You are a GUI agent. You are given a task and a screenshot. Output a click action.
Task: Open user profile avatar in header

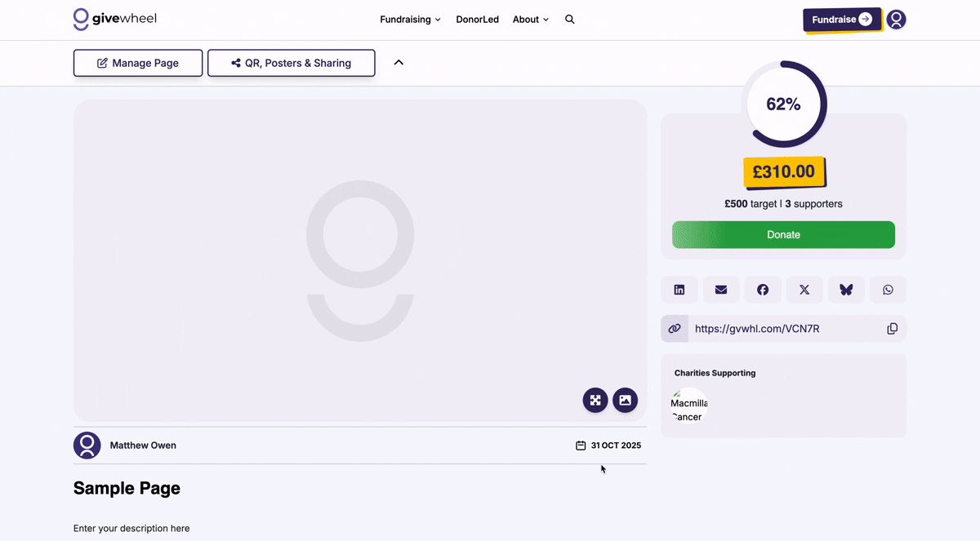tap(896, 20)
